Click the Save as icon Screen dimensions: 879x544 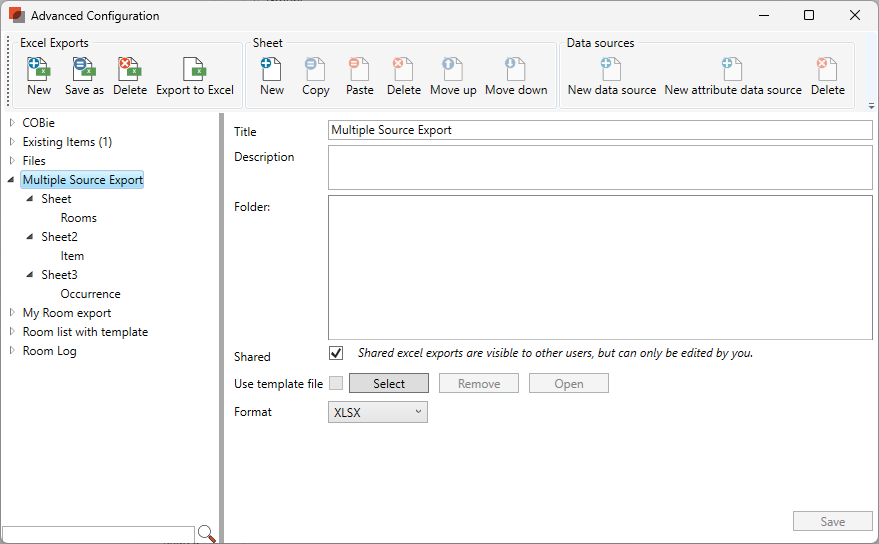[x=84, y=76]
